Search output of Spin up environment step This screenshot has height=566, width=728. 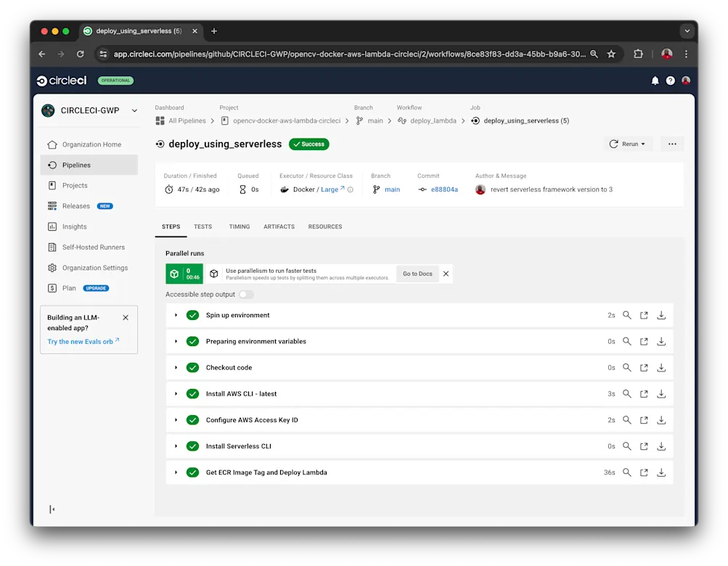(x=626, y=315)
